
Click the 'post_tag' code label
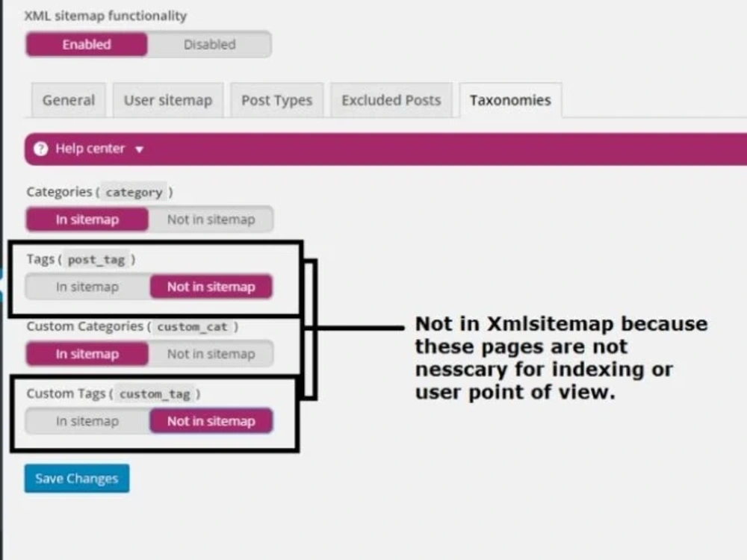click(96, 260)
